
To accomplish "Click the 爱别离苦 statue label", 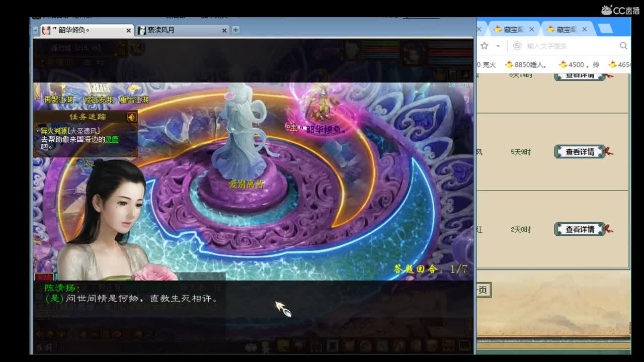I will [x=247, y=185].
